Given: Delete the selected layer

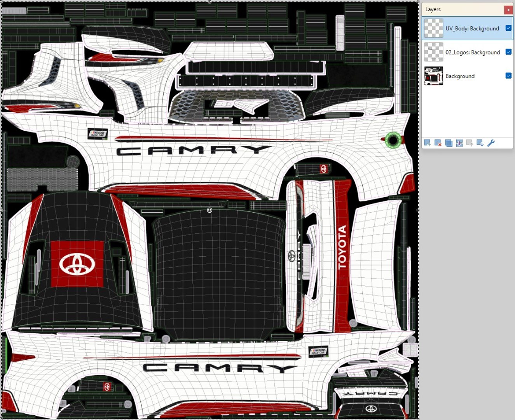Looking at the screenshot, I should [x=438, y=143].
